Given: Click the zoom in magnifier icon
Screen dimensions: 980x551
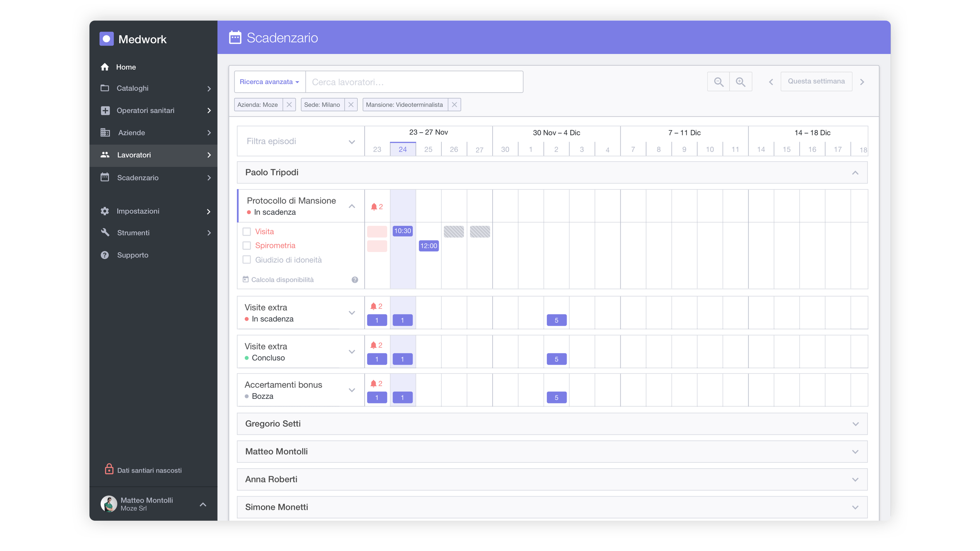Looking at the screenshot, I should pos(740,82).
